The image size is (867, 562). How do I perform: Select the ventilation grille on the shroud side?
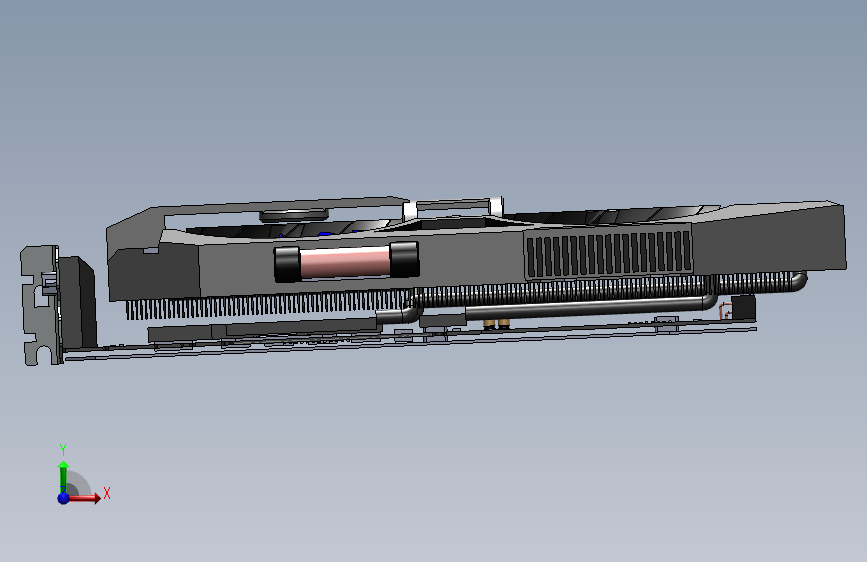point(609,254)
